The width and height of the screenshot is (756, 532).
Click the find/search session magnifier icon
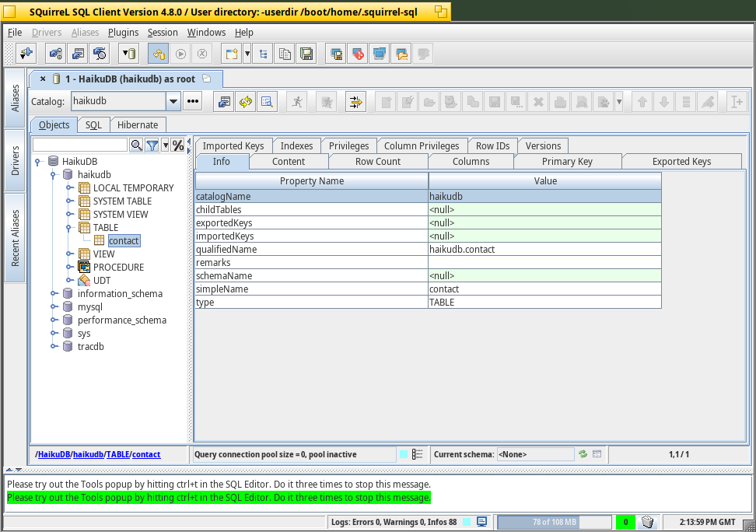click(100, 54)
